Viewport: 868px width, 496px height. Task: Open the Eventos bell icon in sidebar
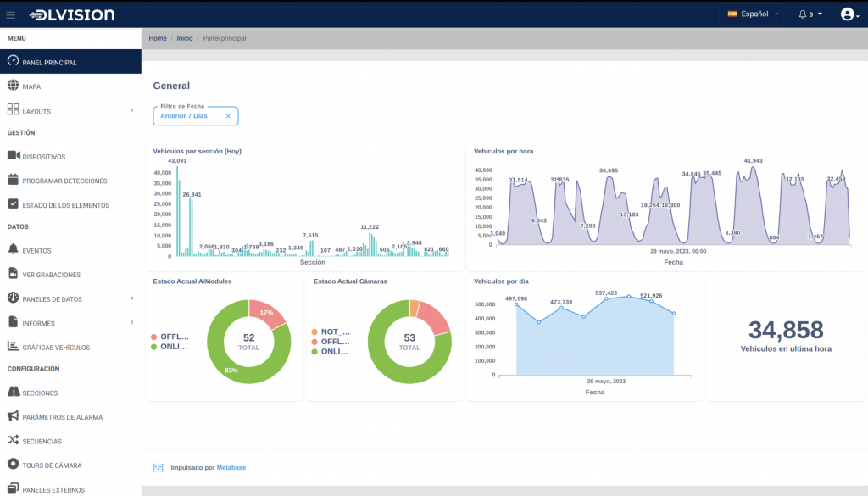pyautogui.click(x=13, y=250)
